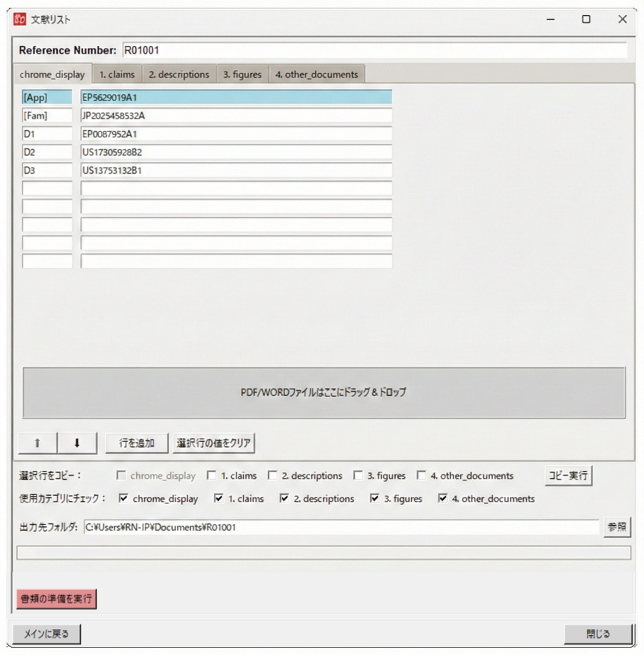Click the app icon in title bar

(20, 19)
